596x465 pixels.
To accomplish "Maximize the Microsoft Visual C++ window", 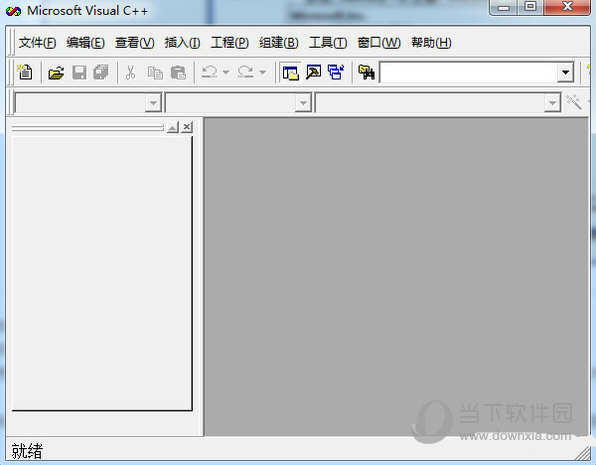I will [530, 7].
